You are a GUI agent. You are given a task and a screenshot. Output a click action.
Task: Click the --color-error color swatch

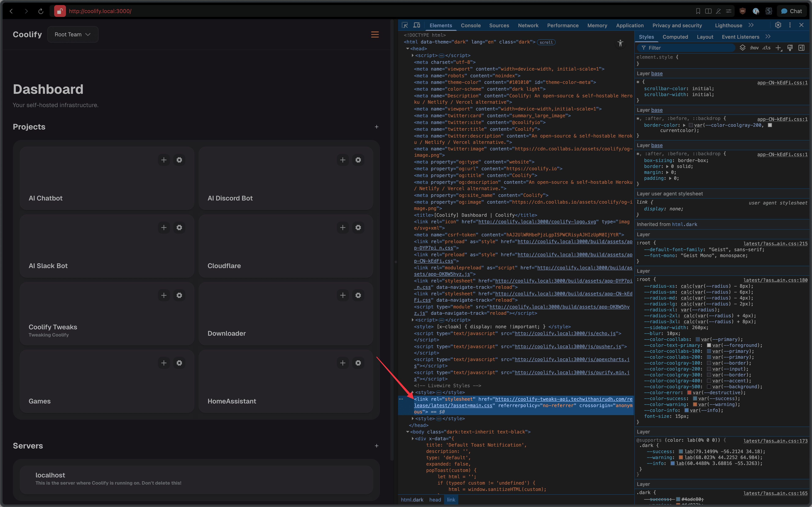click(689, 393)
